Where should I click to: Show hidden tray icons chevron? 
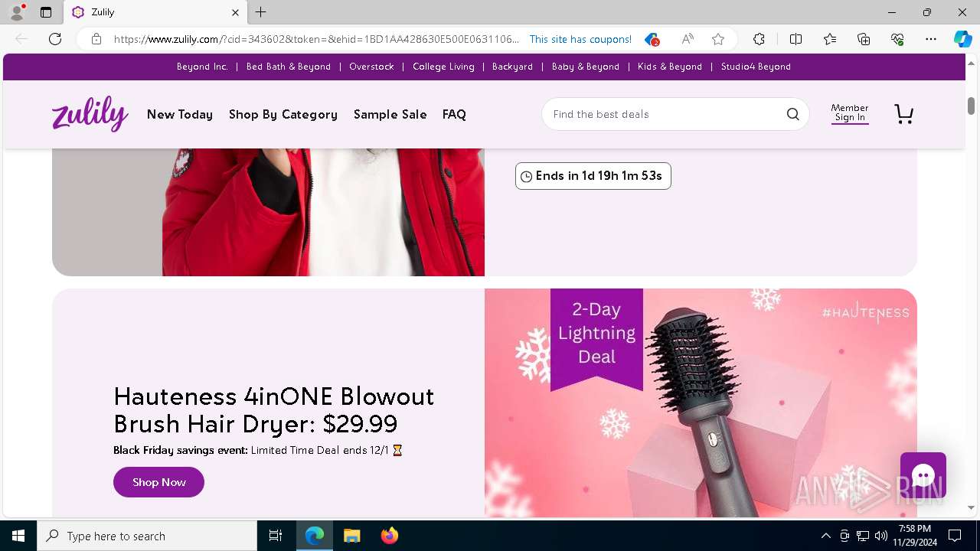[x=825, y=536]
